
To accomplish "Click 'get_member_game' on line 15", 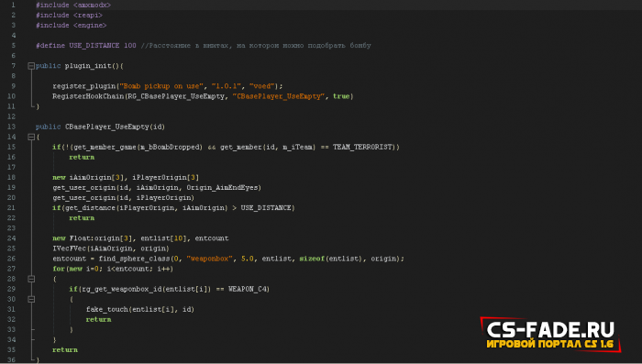I will click(x=105, y=147).
